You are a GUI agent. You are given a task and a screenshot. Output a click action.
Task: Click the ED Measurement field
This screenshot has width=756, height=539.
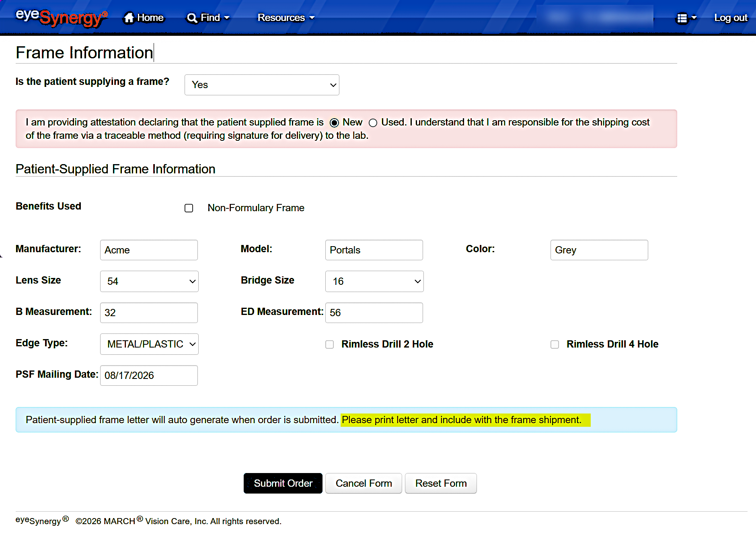374,313
